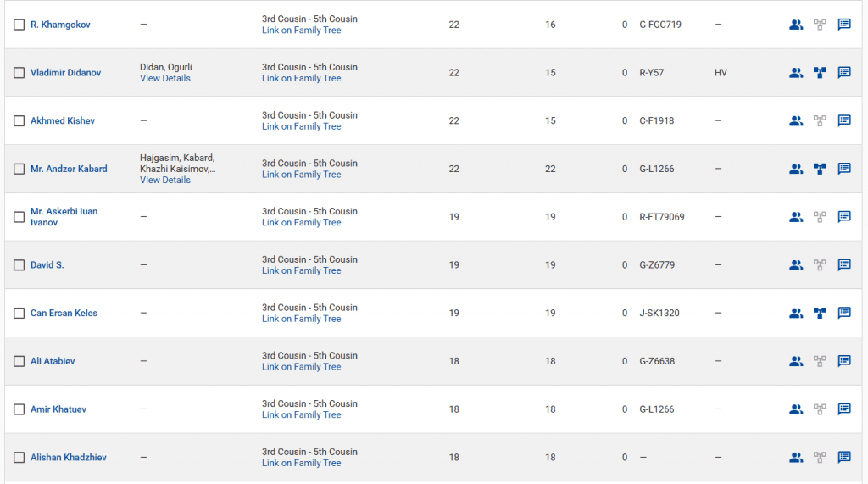Open Akhmed Kishev's profile name link
The width and height of the screenshot is (868, 484).
tap(63, 121)
